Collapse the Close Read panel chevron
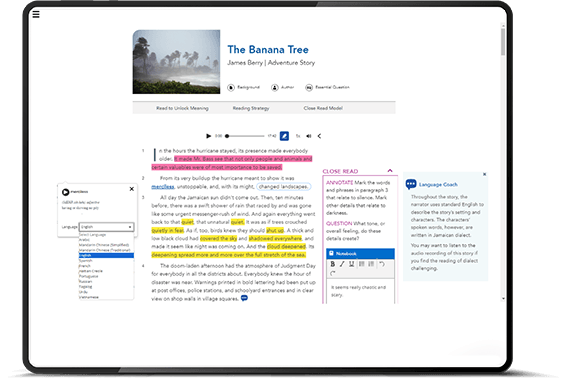 click(x=390, y=171)
